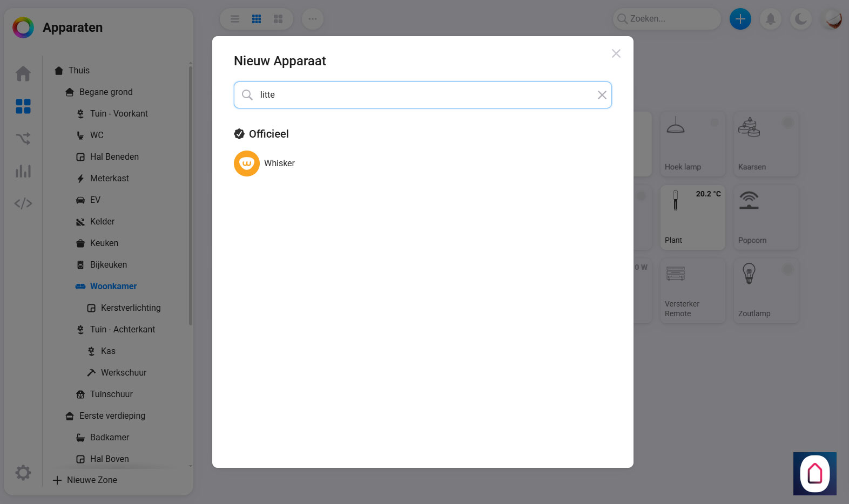
Task: Select the Meterkast zone
Action: 109,179
